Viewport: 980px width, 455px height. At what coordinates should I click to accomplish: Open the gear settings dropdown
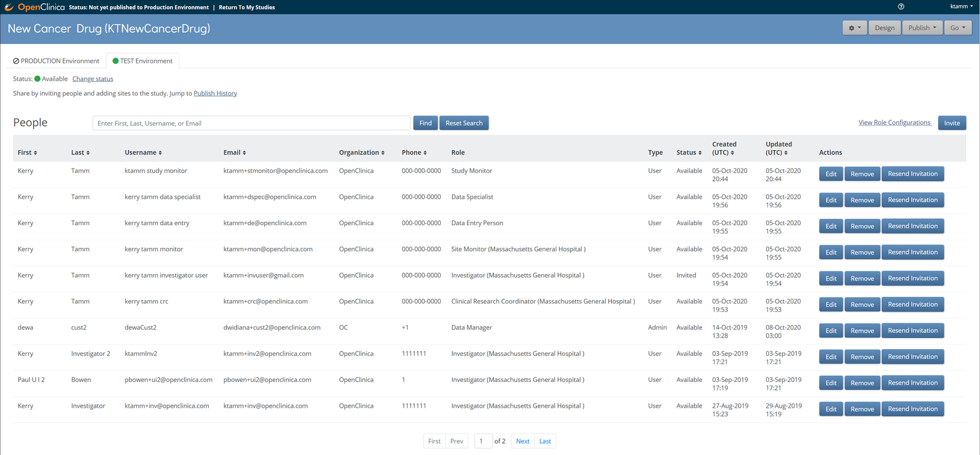coord(854,28)
